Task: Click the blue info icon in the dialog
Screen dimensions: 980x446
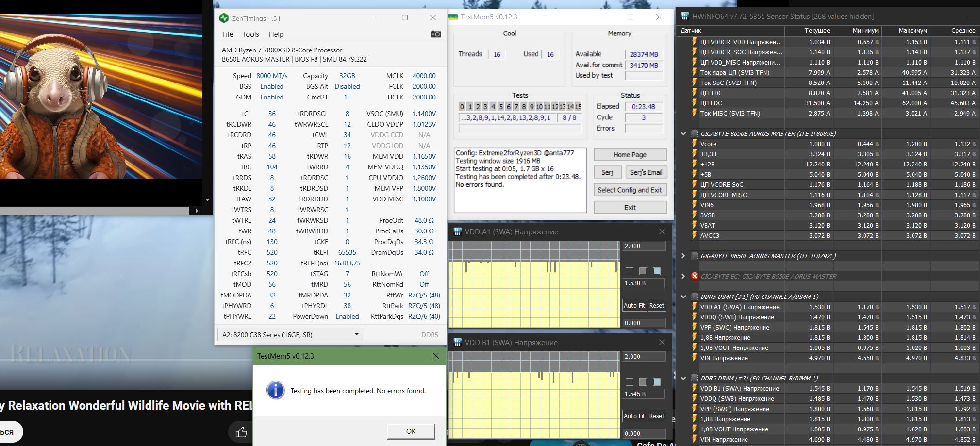Action: pos(276,390)
